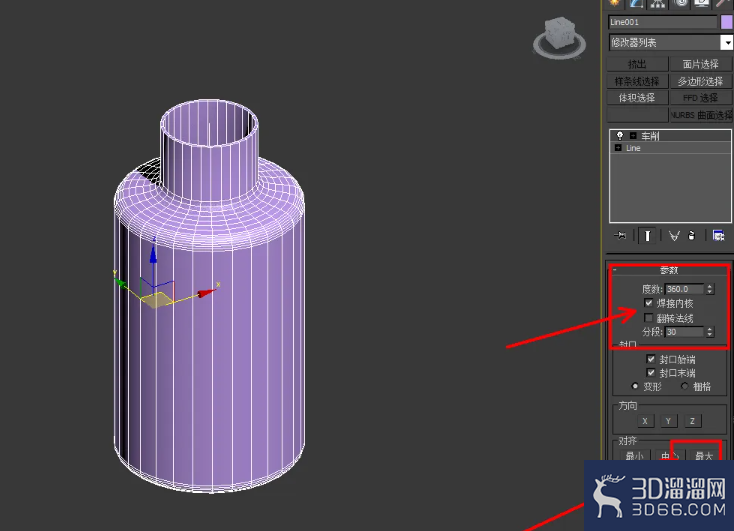734x531 pixels.
Task: Click the green Y axis gizmo arrow
Action: 121,283
